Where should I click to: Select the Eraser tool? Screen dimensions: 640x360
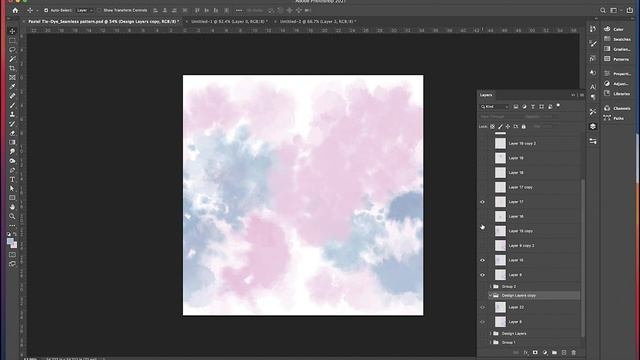tap(12, 133)
